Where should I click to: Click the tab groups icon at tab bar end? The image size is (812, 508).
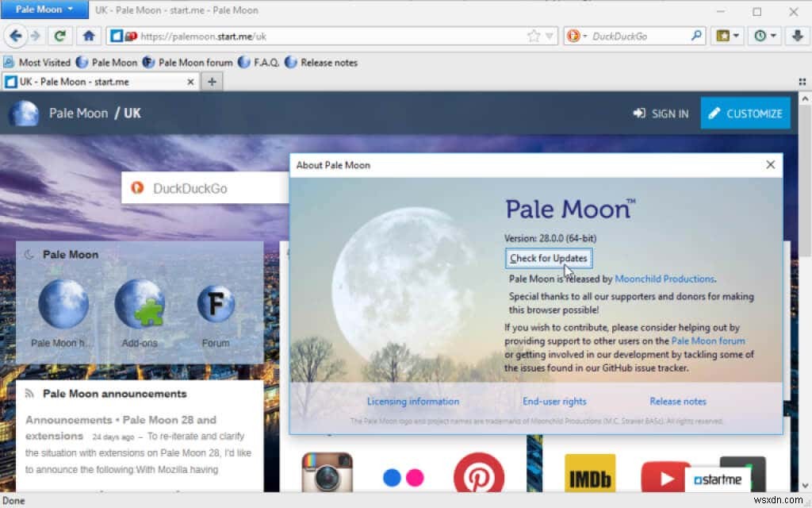click(802, 82)
